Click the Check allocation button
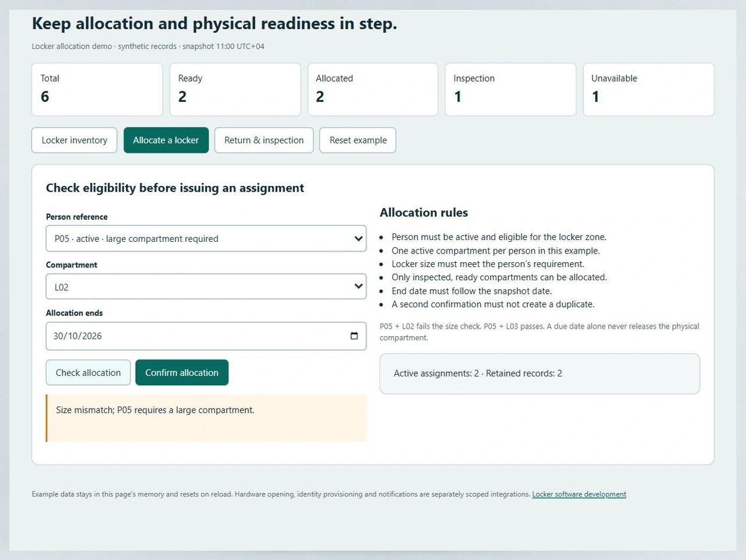This screenshot has height=560, width=746. (89, 372)
